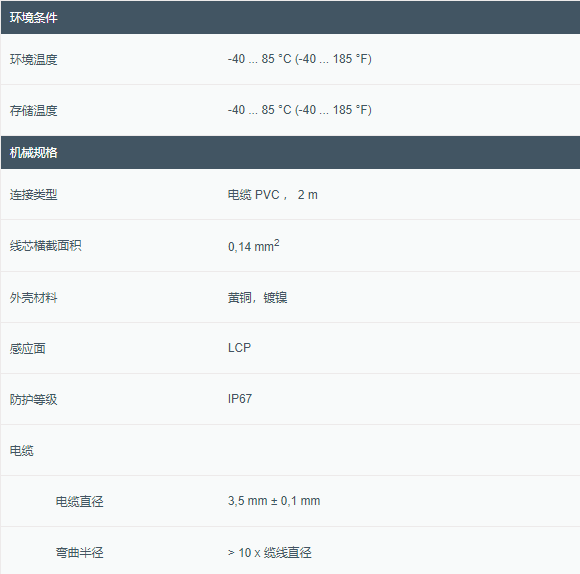
Task: Select the 线芯横截面积 label
Action: click(45, 246)
